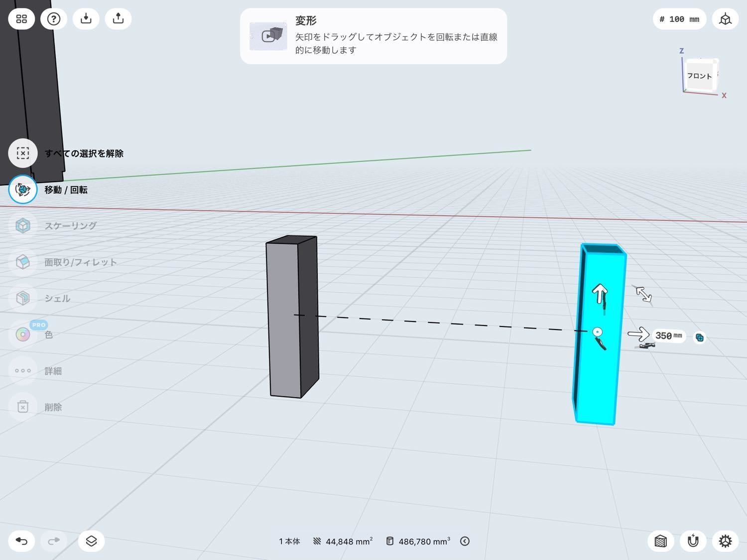Select the スケーリング tool icon

pyautogui.click(x=23, y=225)
